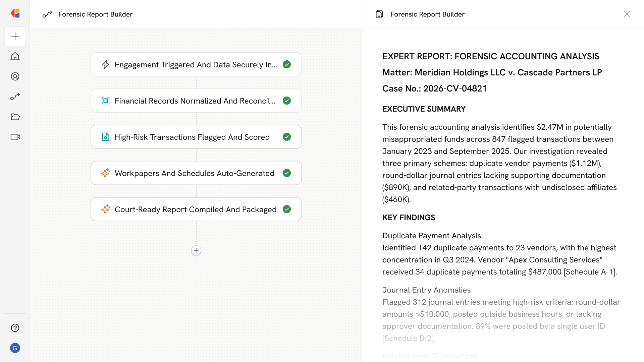Add new step with plus below workflow
The image size is (644, 362).
tap(196, 250)
